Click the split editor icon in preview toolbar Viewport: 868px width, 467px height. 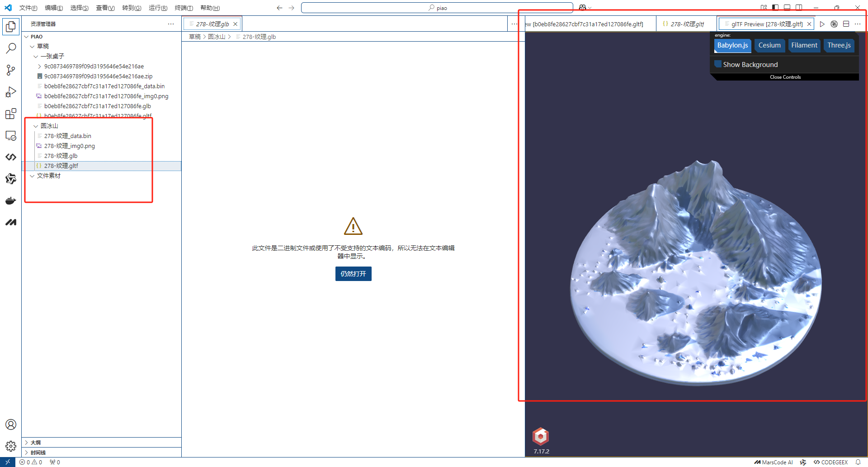[846, 24]
